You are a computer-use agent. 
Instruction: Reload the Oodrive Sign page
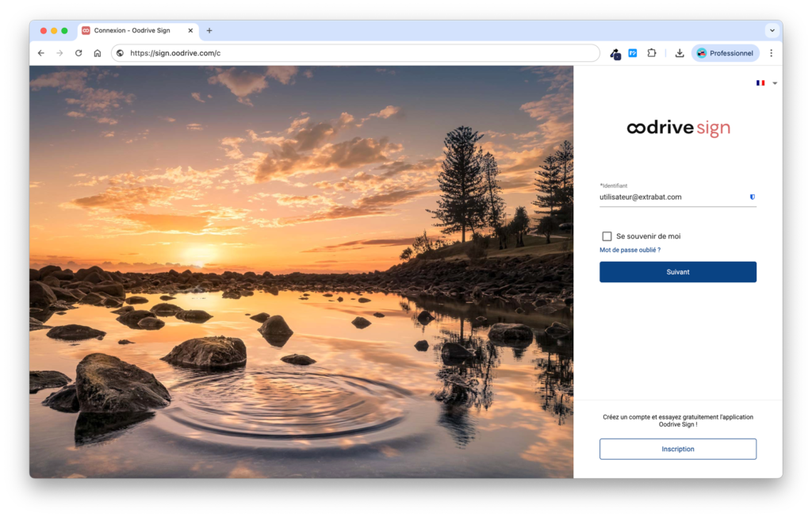pos(79,53)
